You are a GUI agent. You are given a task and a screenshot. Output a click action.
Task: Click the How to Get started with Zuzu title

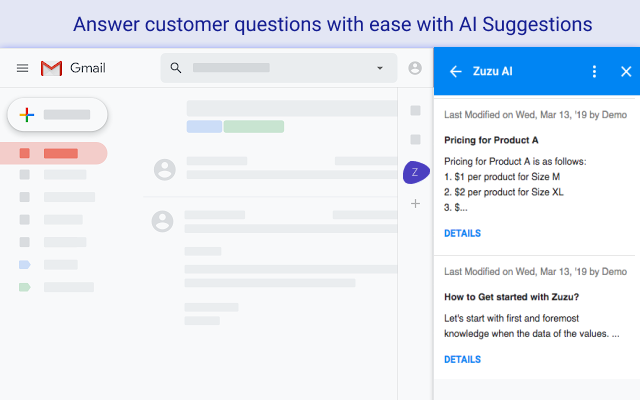tap(512, 297)
